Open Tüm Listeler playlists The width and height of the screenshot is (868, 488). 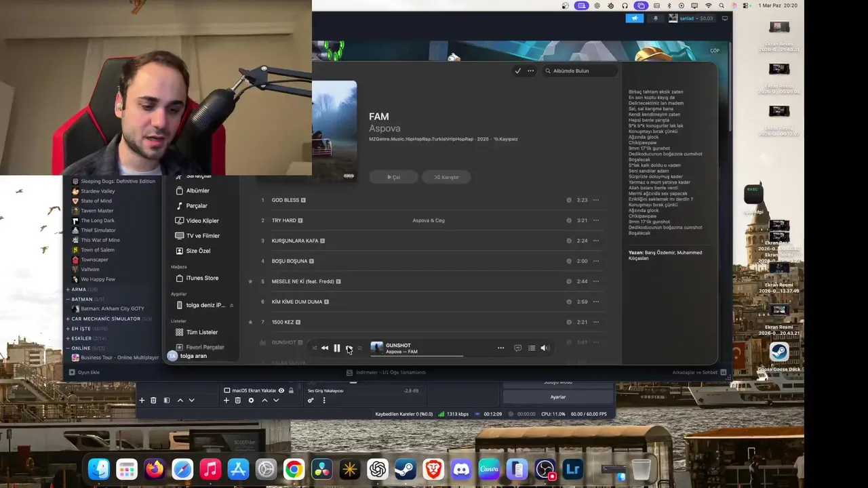coord(202,332)
